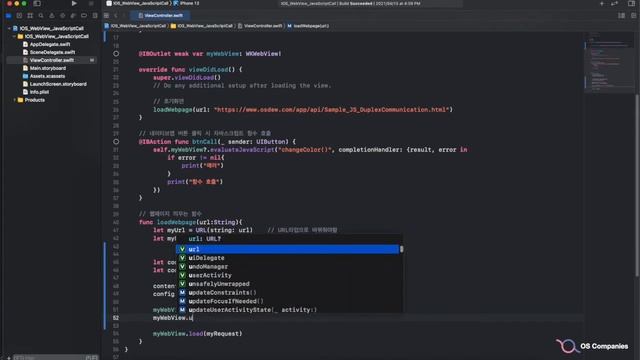
Task: Add a new file with the navigator plus
Action: [x=8, y=358]
